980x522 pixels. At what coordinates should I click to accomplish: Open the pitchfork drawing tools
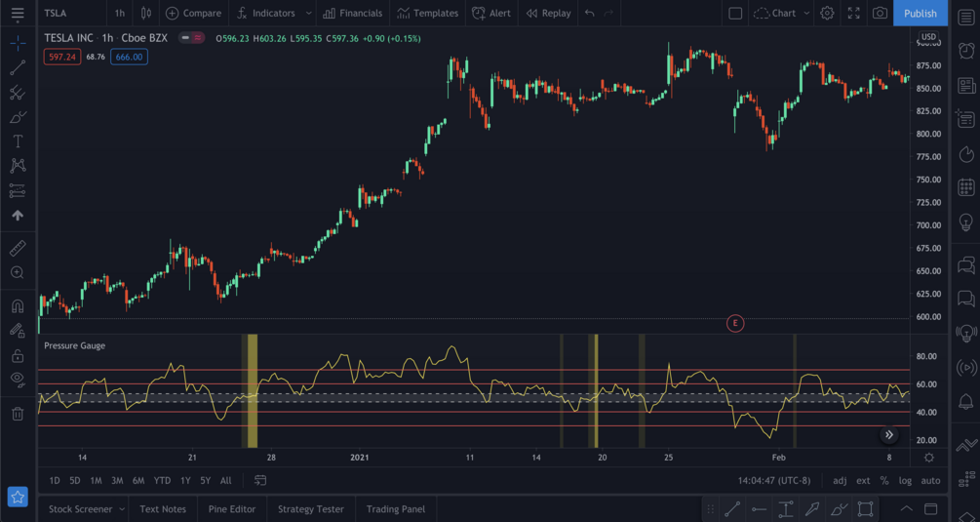pos(18,93)
